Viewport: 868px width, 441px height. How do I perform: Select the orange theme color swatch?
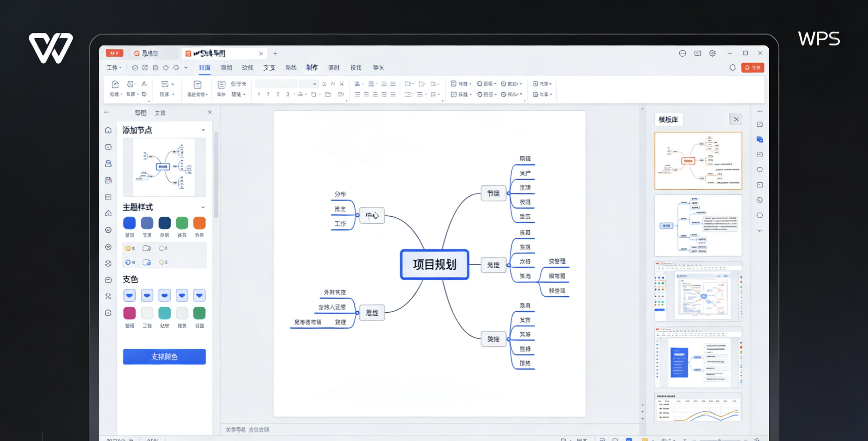tap(199, 223)
